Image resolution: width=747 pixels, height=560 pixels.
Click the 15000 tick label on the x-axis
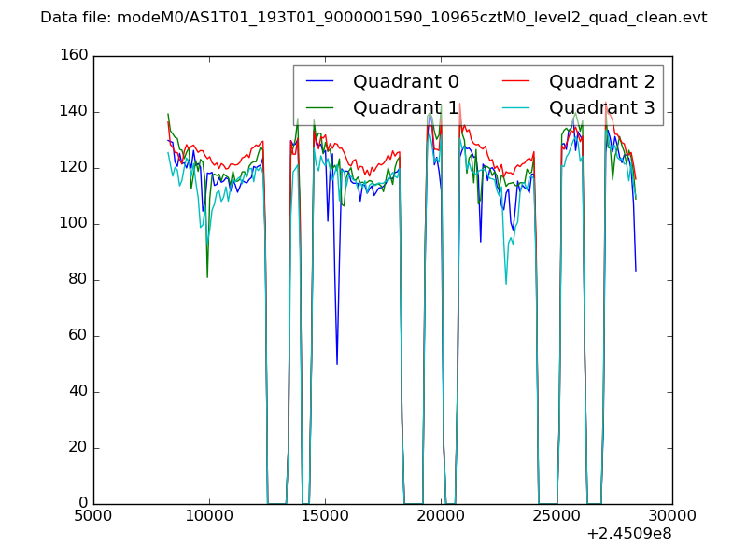coord(325,516)
